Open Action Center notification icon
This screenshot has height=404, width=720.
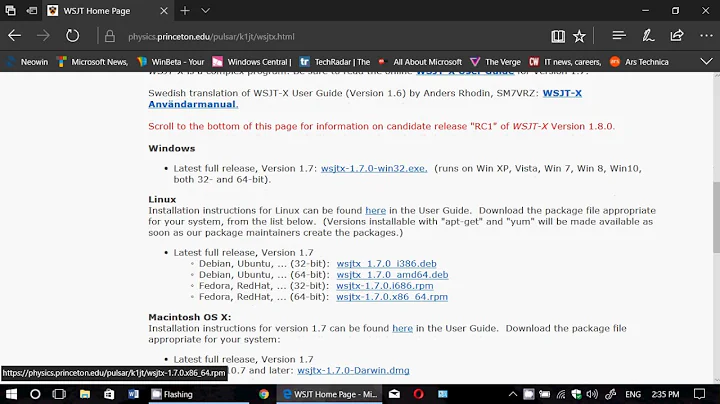point(699,394)
